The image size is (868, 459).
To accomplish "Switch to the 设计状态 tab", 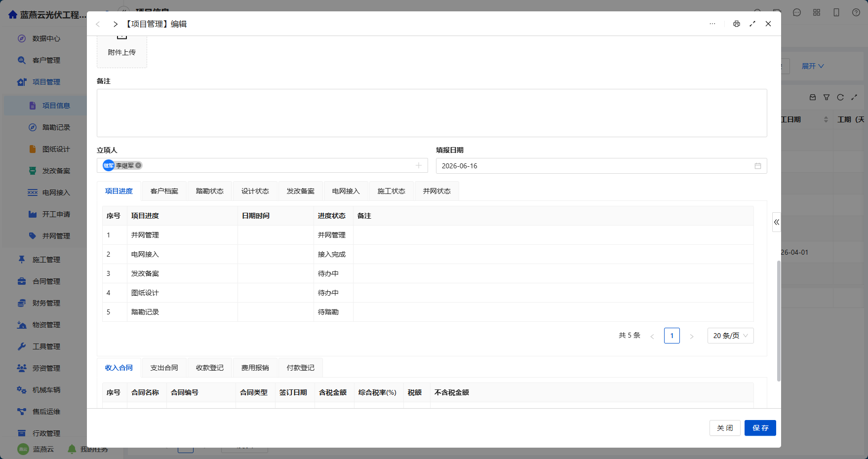I will pos(255,191).
